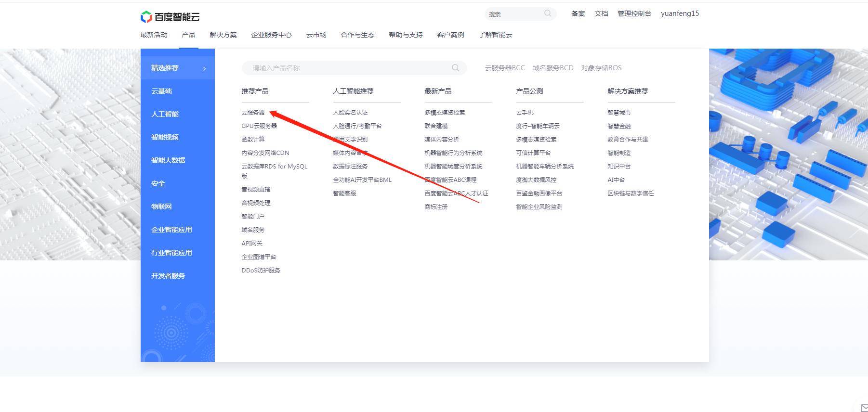Click the 域名服务BCD quick link

[553, 68]
